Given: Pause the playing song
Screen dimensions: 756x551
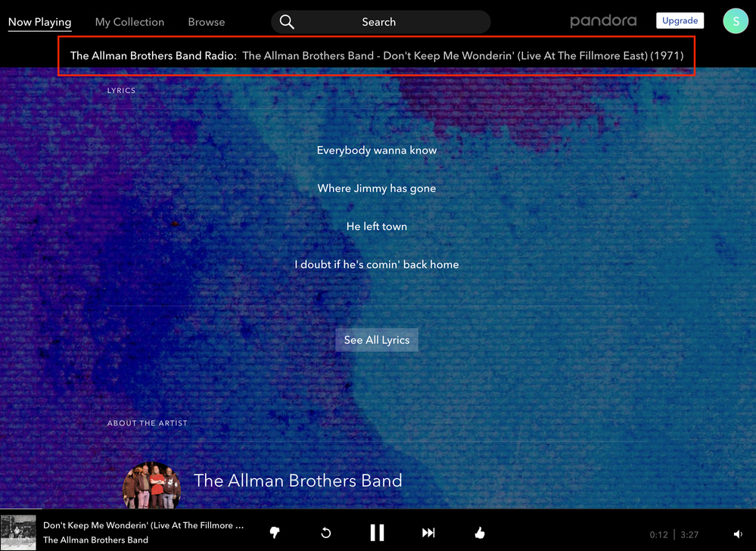Looking at the screenshot, I should click(x=377, y=533).
